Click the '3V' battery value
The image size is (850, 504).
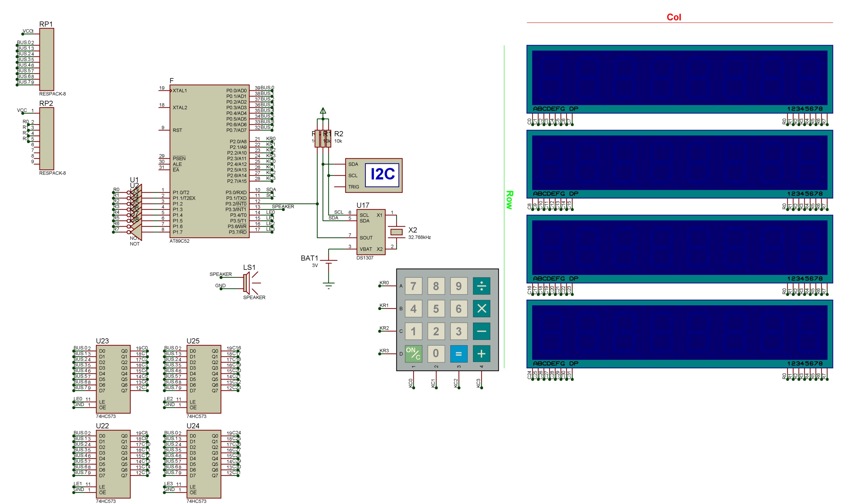click(315, 266)
